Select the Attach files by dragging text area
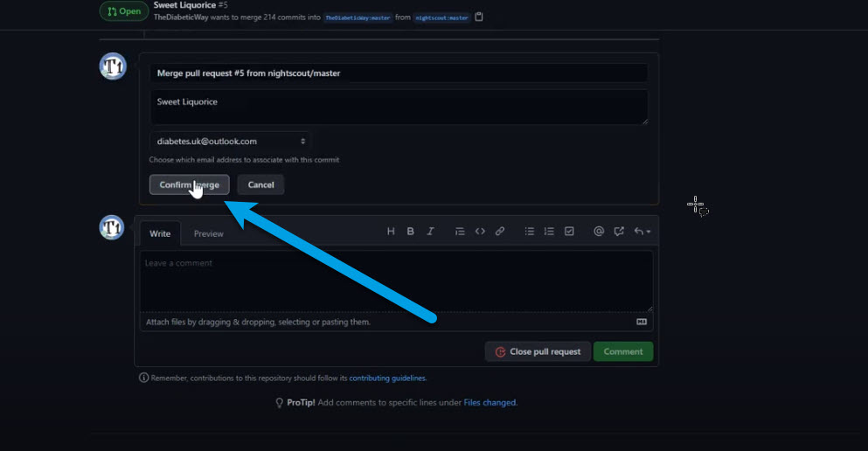The width and height of the screenshot is (868, 451). (x=396, y=322)
